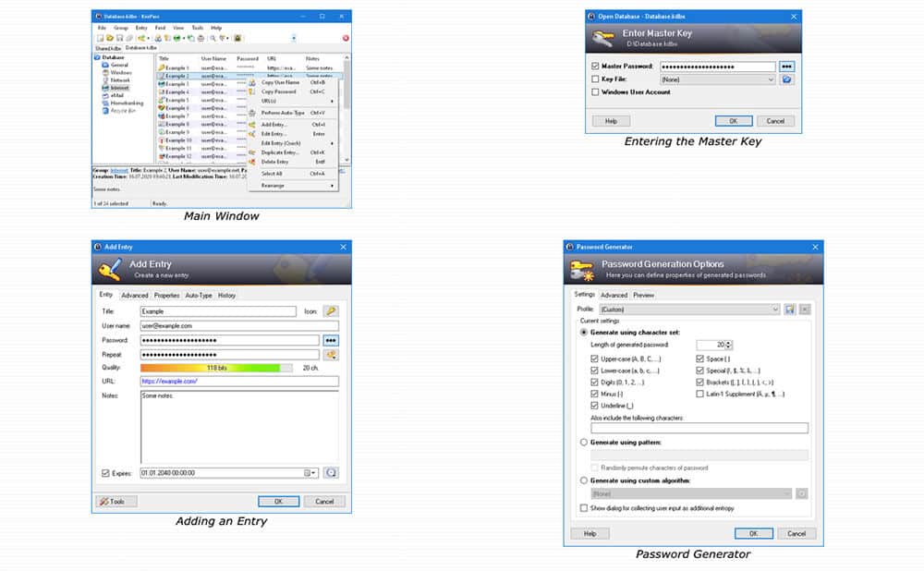Enable the Windows User Account checkbox

(595, 91)
